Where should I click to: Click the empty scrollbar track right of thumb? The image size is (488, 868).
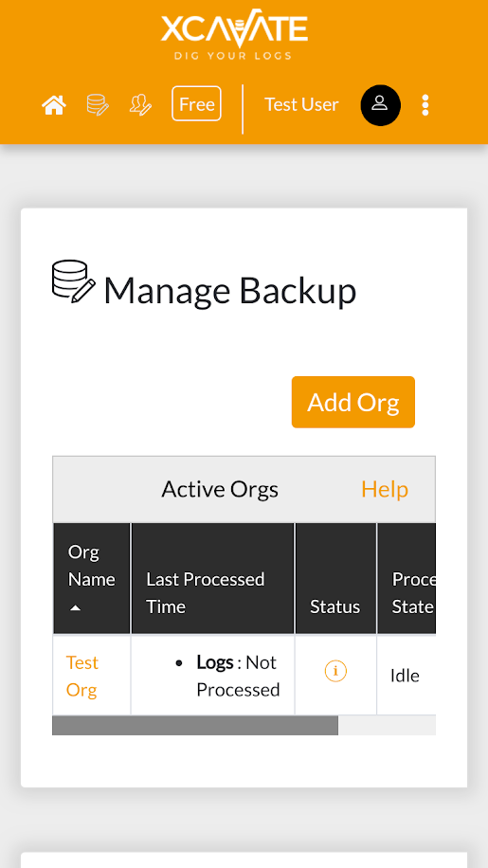coord(387,725)
